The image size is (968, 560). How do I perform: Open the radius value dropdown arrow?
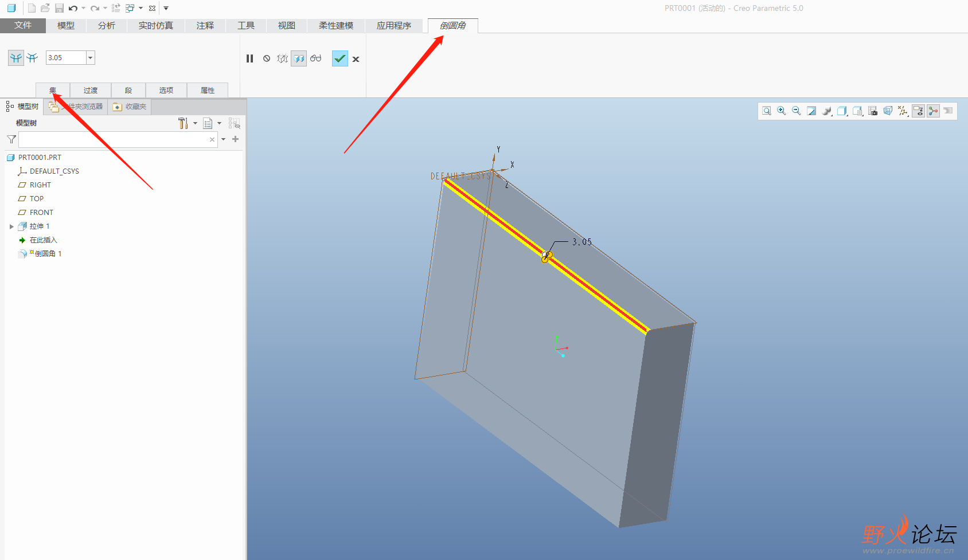(90, 57)
